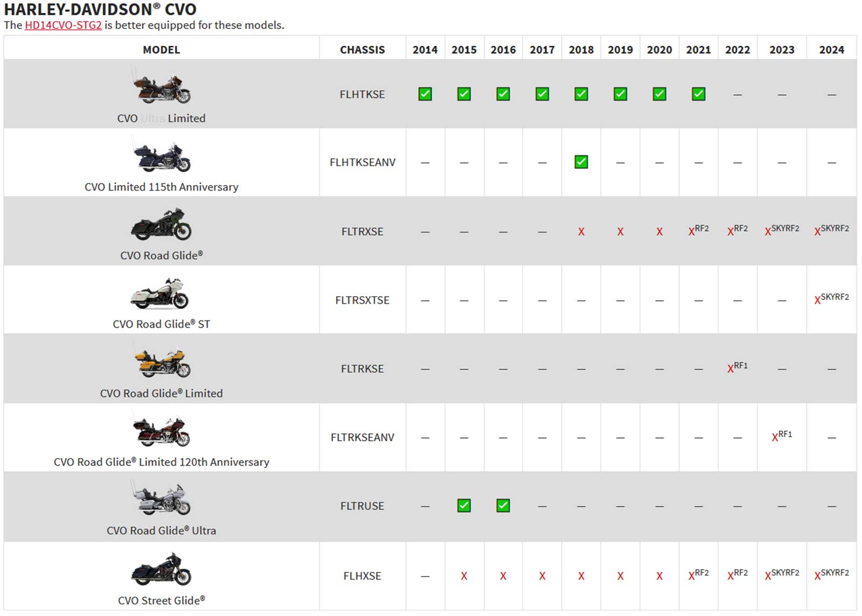Click the FLHTKSE 2021 green checkmark
Image resolution: width=862 pixels, height=616 pixels.
click(699, 94)
